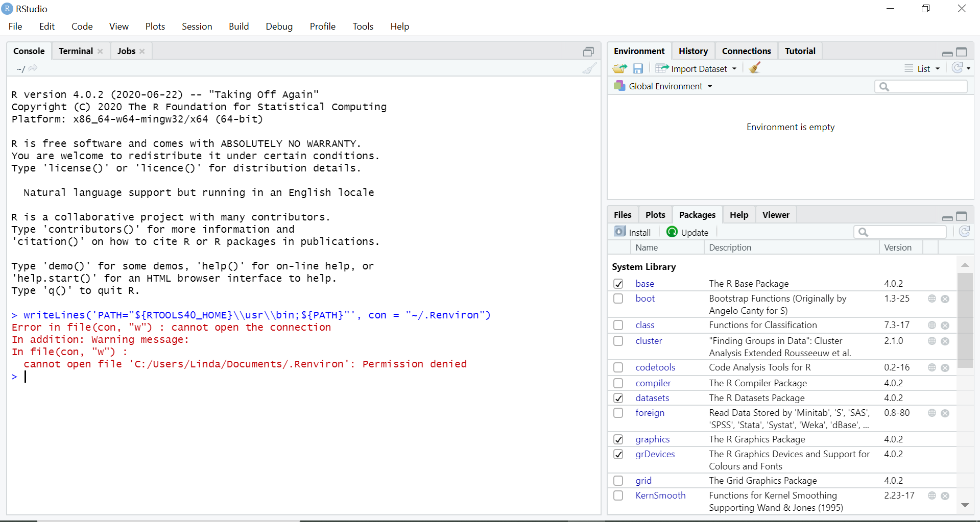Maximize the Environment pane

click(x=962, y=52)
